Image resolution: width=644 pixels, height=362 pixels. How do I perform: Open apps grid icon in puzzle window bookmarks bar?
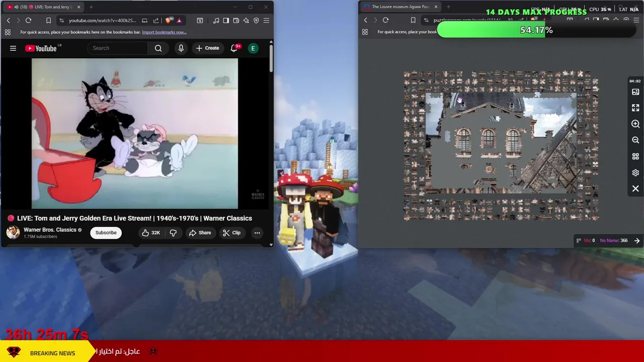click(365, 32)
